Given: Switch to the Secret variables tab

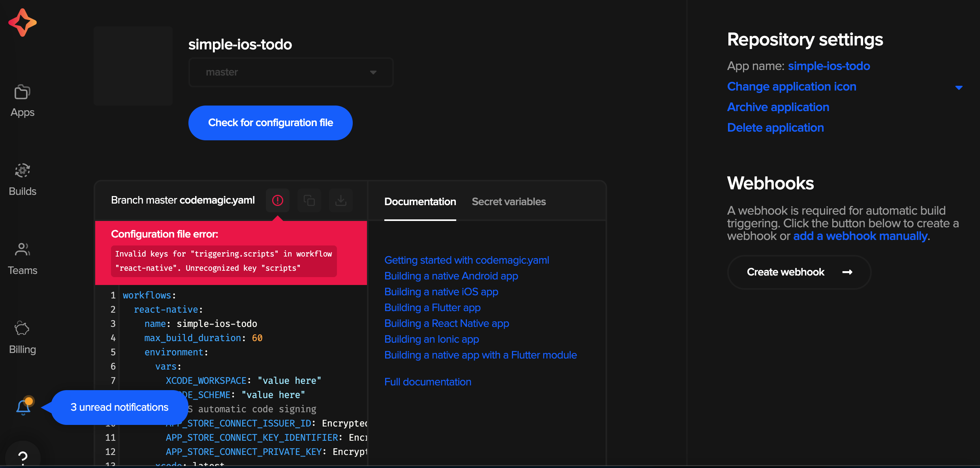Looking at the screenshot, I should click(509, 202).
